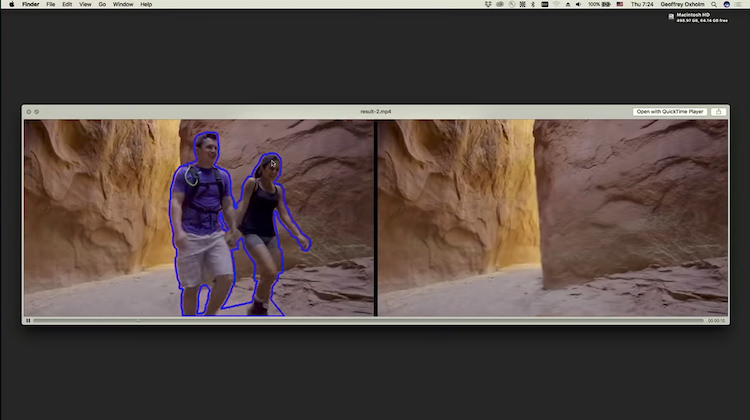Open the Window menu
The height and width of the screenshot is (420, 750).
click(x=123, y=4)
